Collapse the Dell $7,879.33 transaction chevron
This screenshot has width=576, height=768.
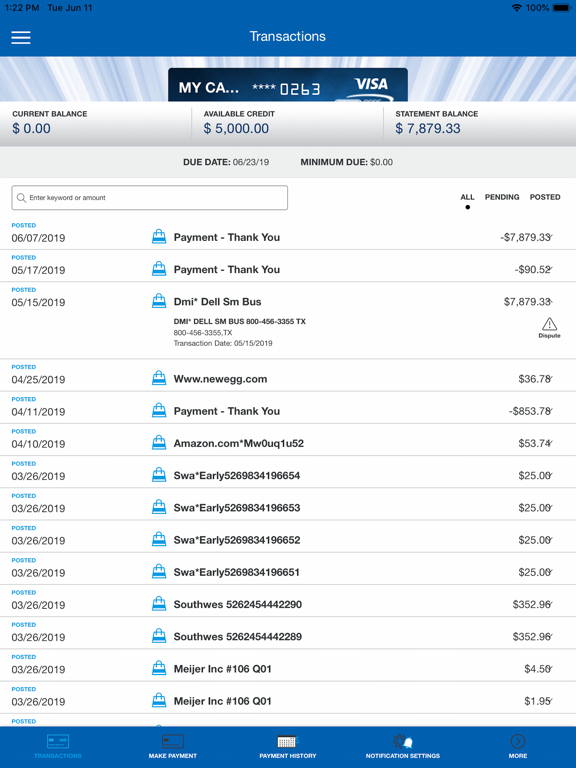pos(551,301)
